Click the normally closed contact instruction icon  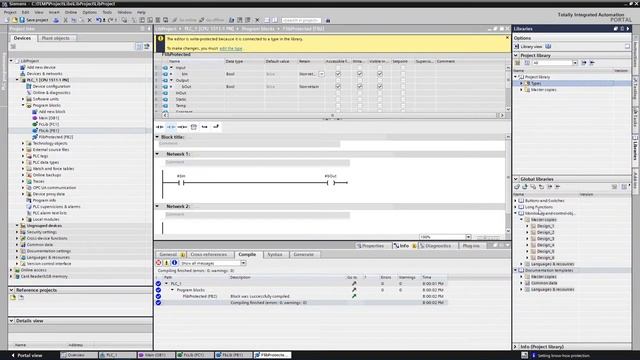click(171, 127)
